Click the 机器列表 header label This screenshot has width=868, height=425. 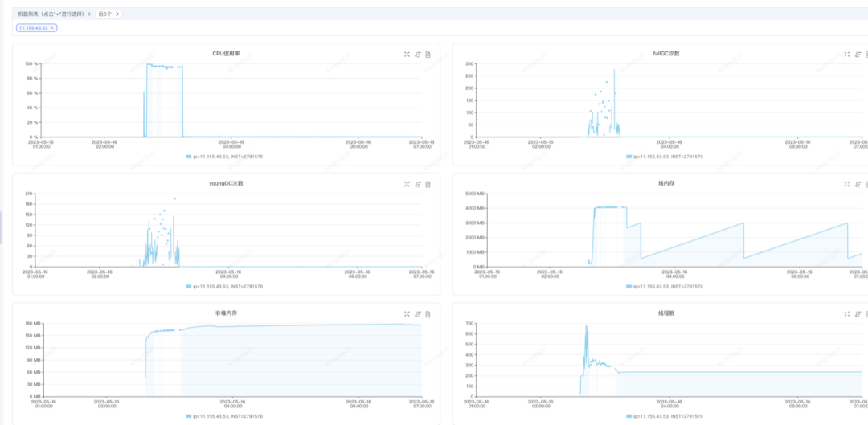51,14
